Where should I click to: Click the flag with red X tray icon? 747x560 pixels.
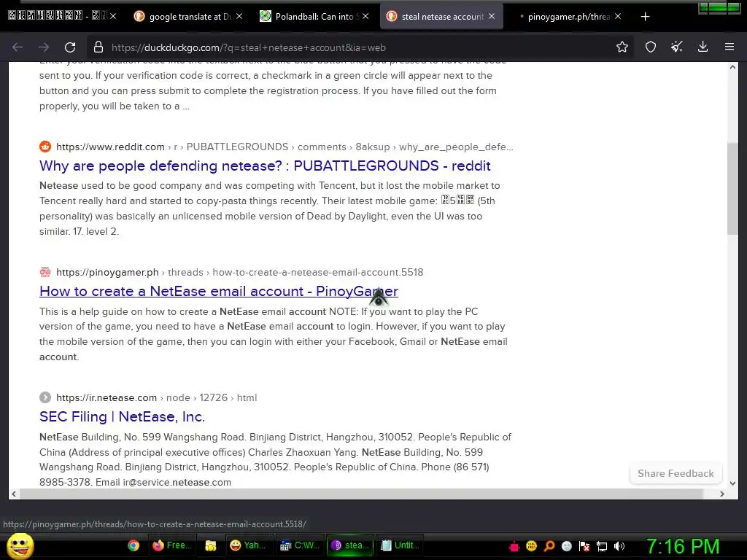(584, 546)
